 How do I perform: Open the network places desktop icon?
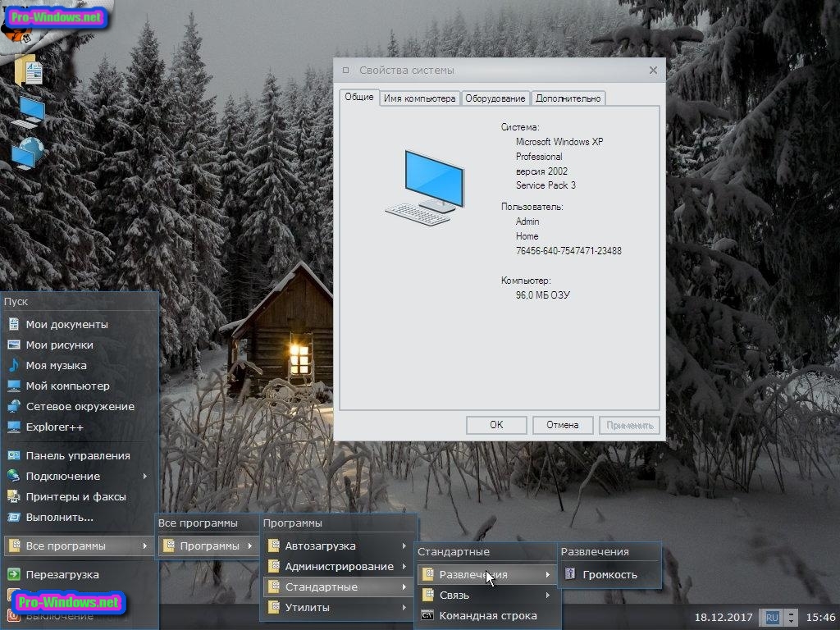[x=29, y=153]
